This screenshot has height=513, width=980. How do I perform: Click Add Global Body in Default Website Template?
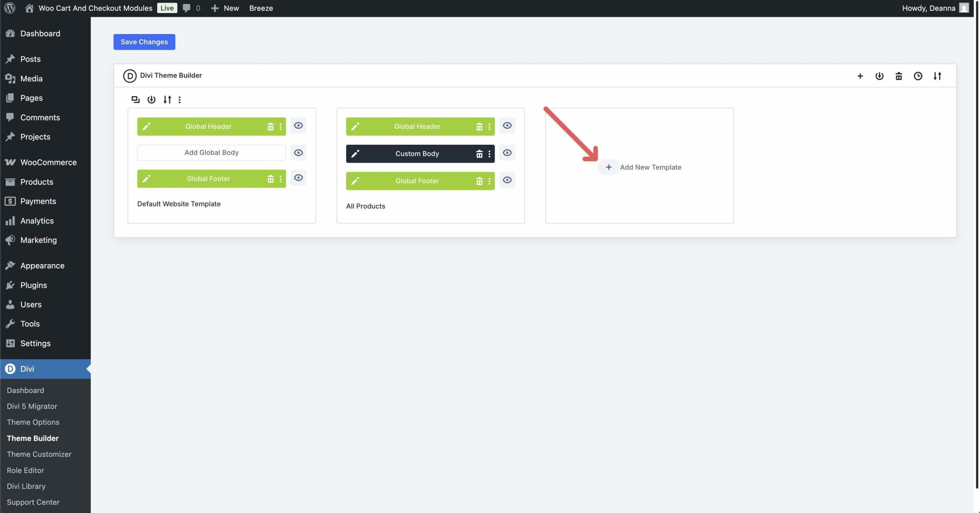tap(211, 152)
